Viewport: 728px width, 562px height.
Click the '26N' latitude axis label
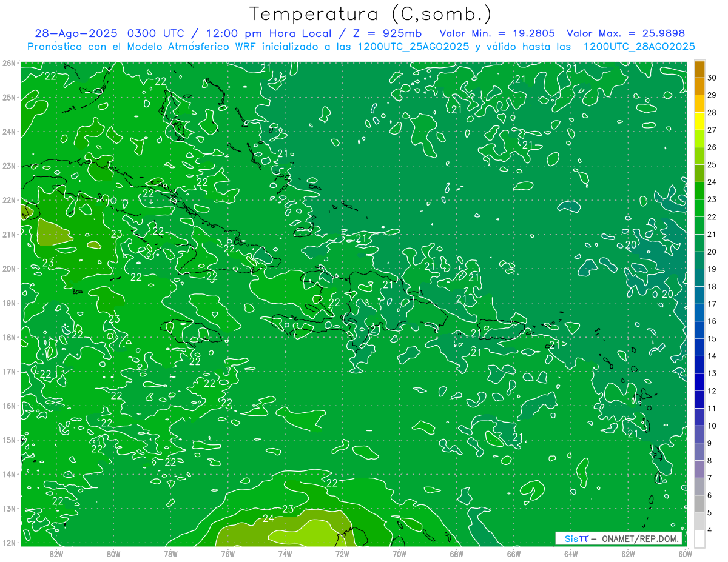pos(9,63)
